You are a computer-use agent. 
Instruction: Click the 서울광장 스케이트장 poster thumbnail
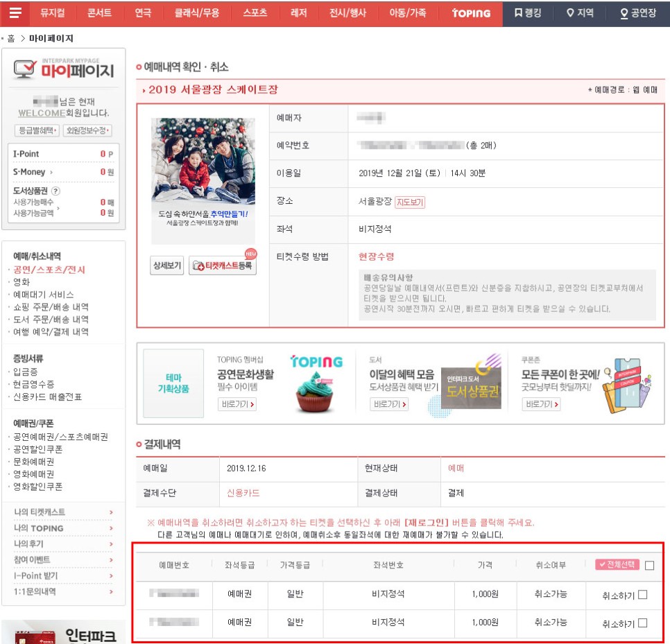(203, 181)
